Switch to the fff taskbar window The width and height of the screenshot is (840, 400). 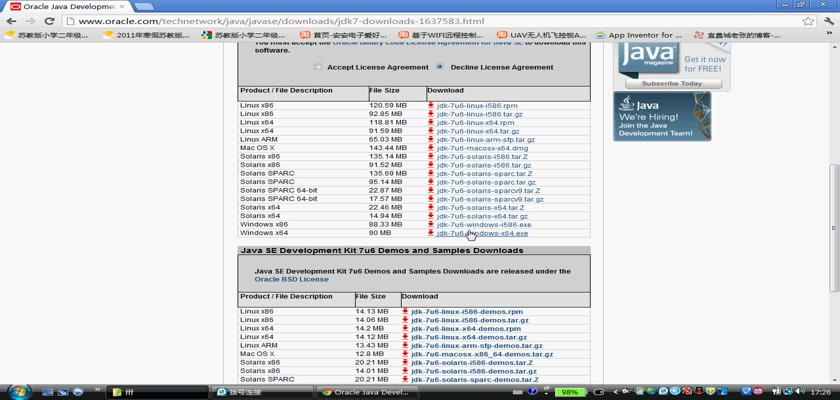click(158, 393)
